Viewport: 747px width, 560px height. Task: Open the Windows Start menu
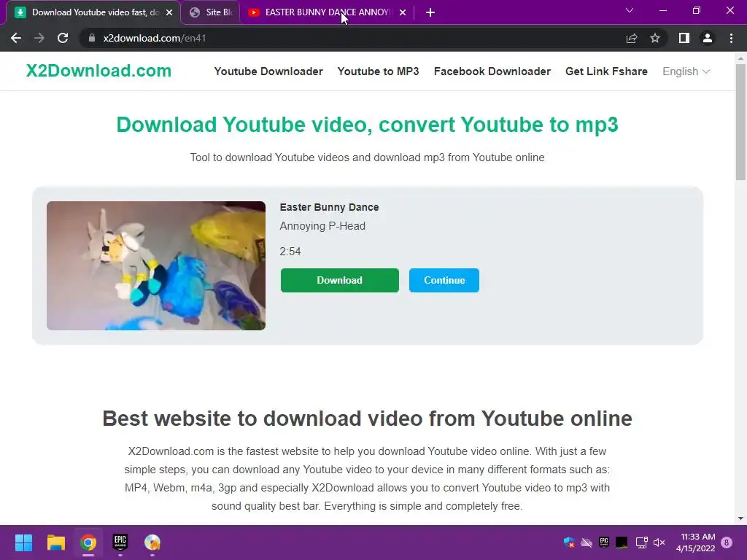pos(23,542)
